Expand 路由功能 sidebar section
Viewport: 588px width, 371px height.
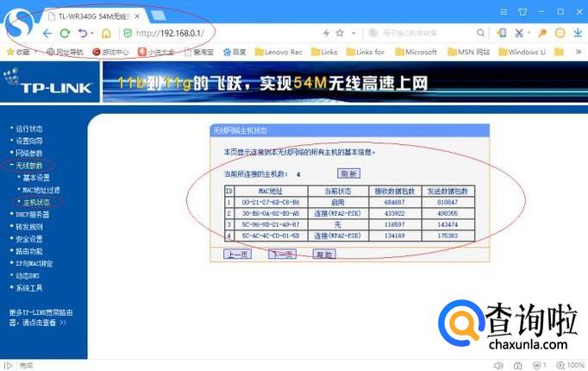click(x=28, y=251)
